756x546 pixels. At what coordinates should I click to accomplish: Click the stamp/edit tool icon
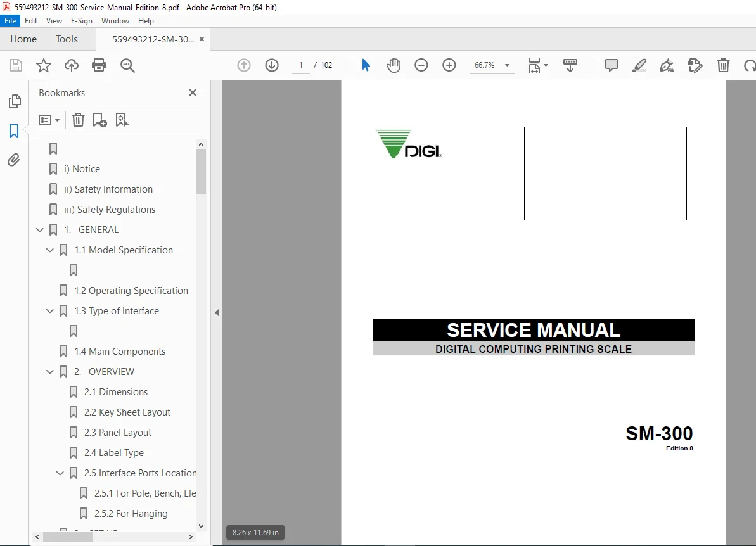pyautogui.click(x=695, y=65)
